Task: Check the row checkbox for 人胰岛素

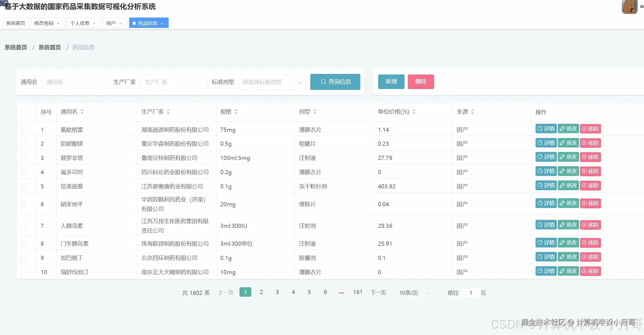Action: click(x=23, y=226)
